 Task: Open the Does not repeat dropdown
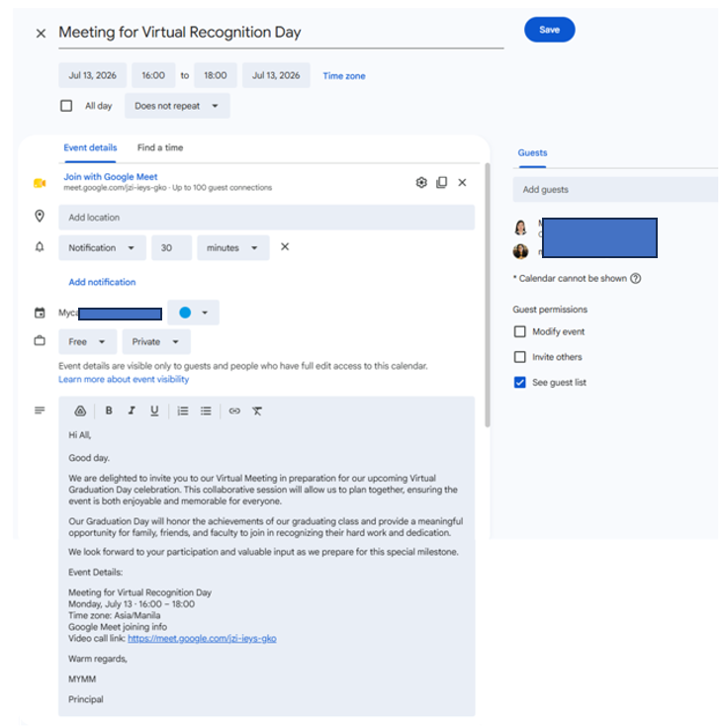177,106
